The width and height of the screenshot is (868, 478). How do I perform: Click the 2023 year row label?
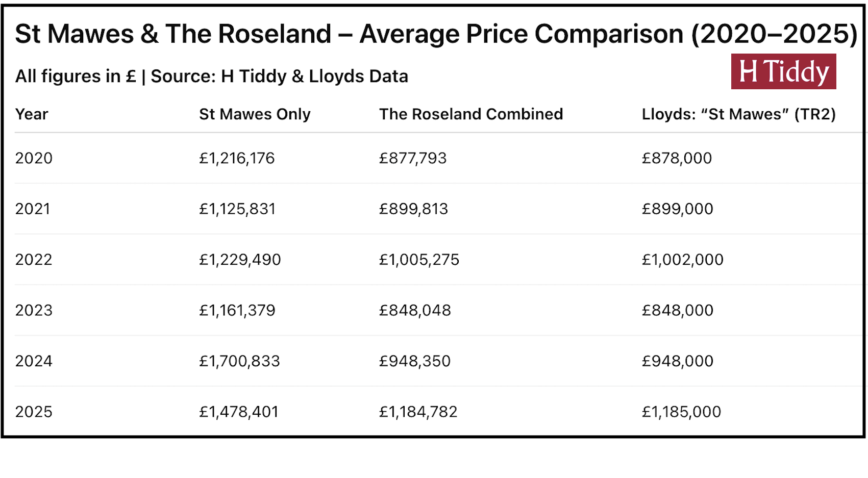pos(34,311)
